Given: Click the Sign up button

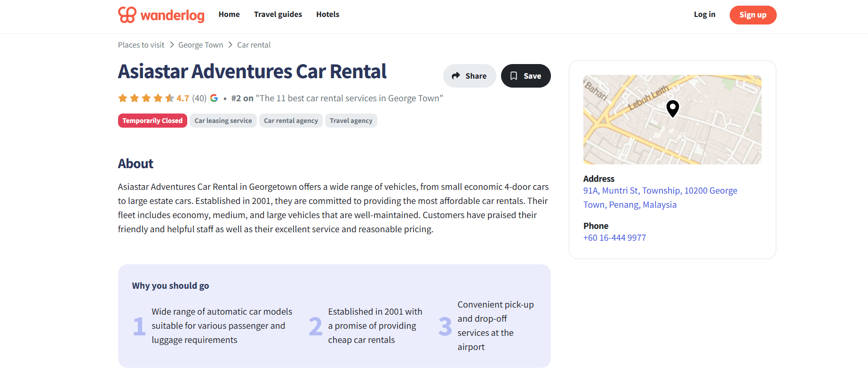Looking at the screenshot, I should tap(753, 15).
